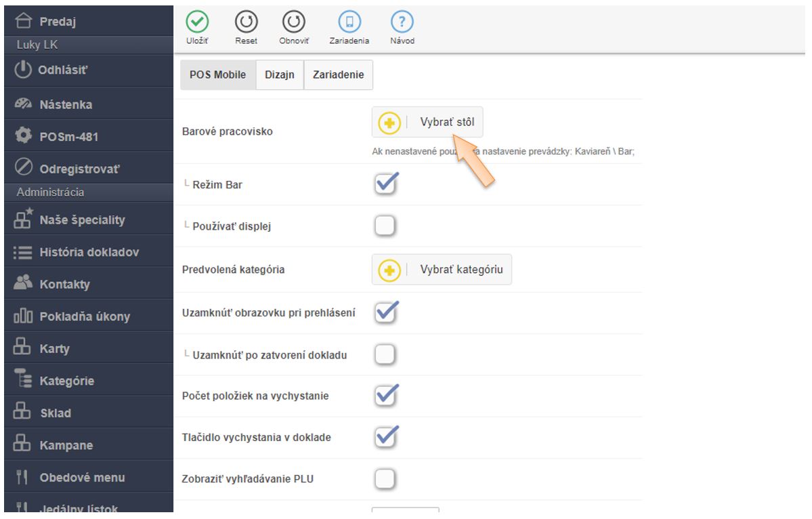Open the Vybrať stôl selector
The image size is (812, 519).
click(x=427, y=123)
